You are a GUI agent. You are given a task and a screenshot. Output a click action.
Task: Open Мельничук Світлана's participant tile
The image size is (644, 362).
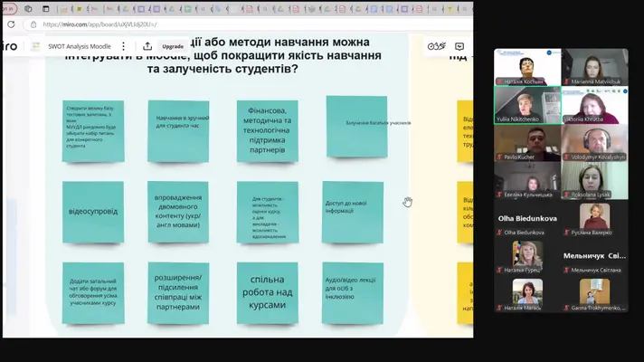[x=595, y=256]
